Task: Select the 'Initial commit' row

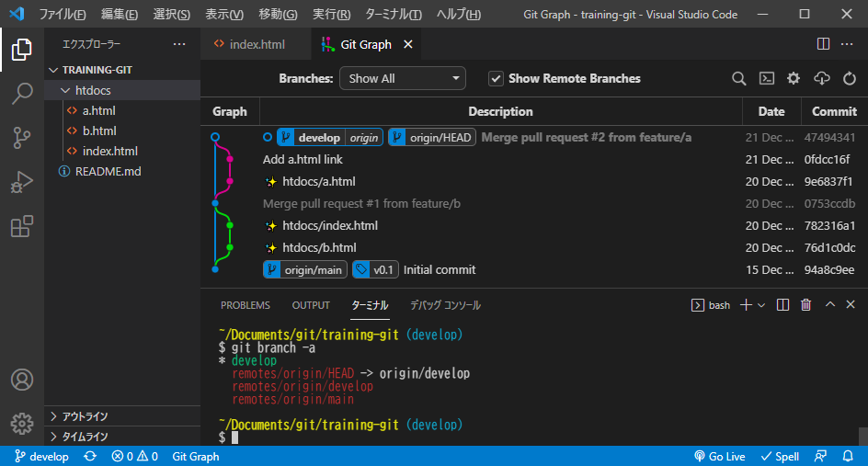Action: [x=534, y=270]
